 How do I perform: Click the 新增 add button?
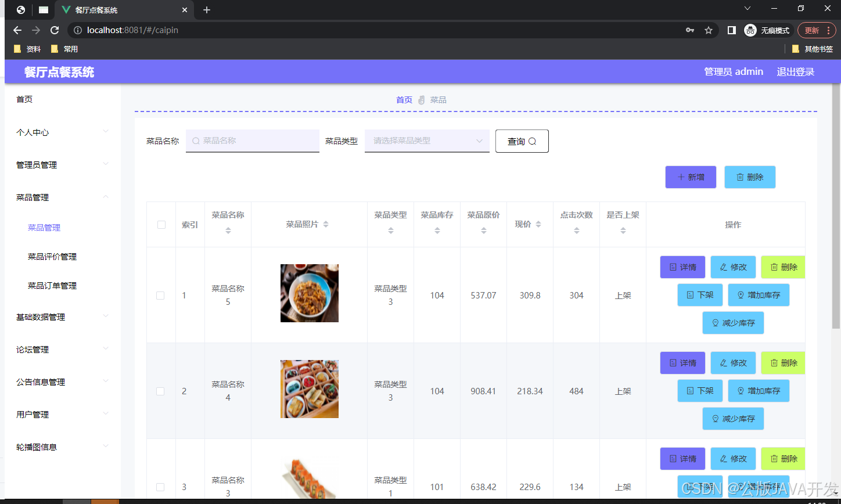pyautogui.click(x=691, y=177)
